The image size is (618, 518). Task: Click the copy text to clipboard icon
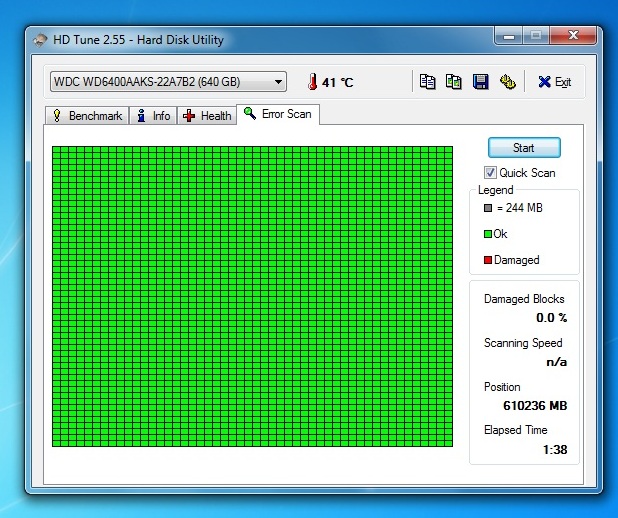click(427, 82)
